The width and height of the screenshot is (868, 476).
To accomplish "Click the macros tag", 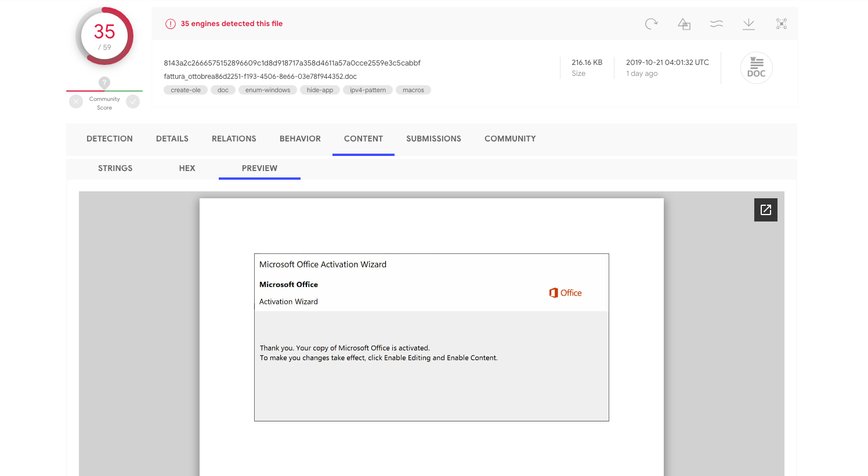I will [x=413, y=90].
